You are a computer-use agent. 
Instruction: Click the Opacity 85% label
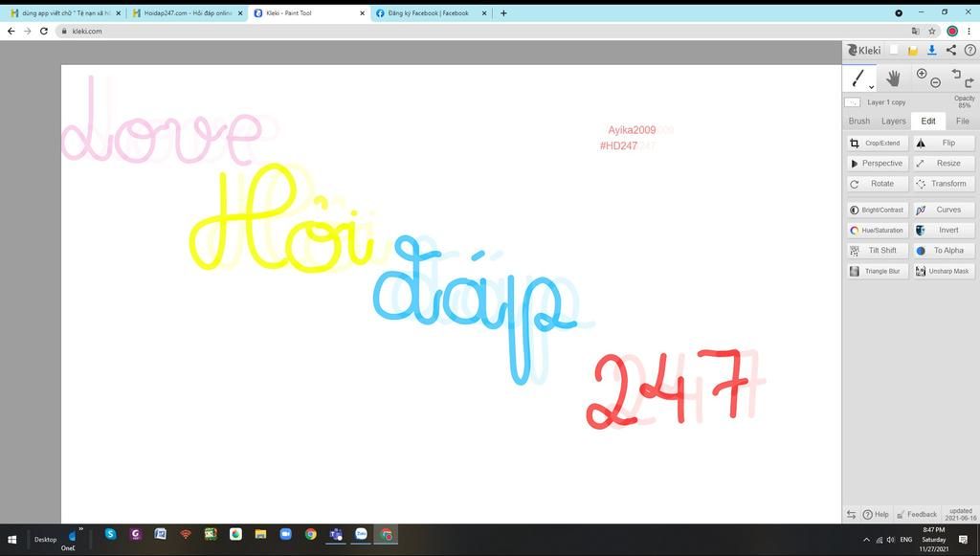[x=965, y=101]
